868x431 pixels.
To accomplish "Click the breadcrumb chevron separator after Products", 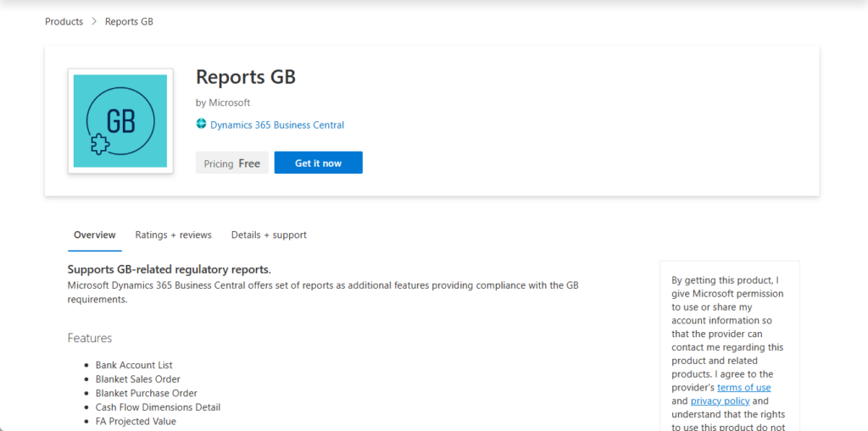I will click(x=94, y=21).
